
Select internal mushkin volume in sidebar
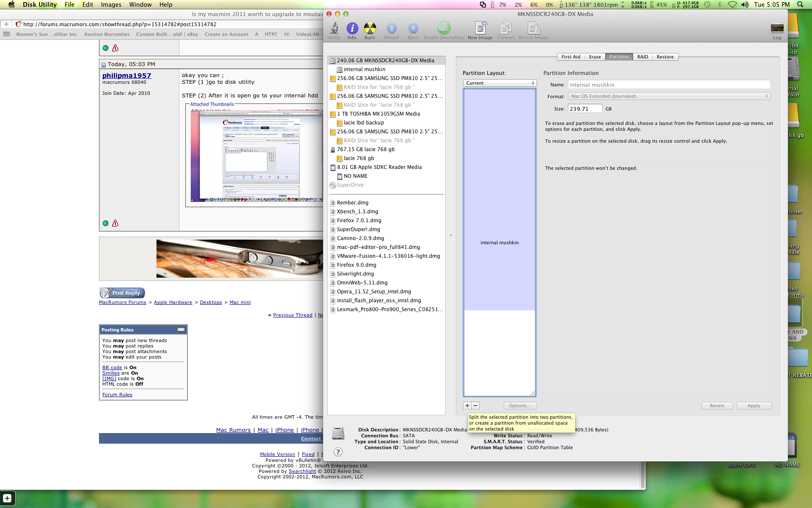[x=364, y=69]
